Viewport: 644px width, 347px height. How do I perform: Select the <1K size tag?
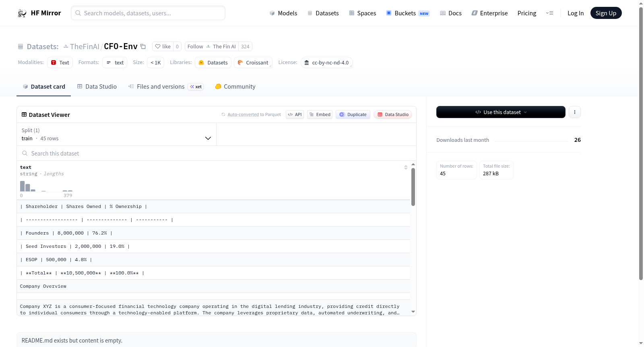[x=156, y=62]
